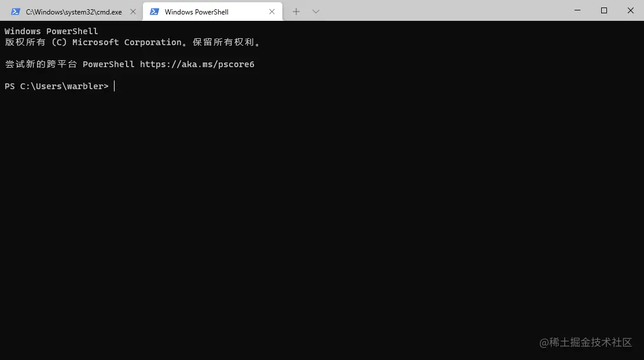Click the 'Windows PowerShell' header text line

[51, 31]
